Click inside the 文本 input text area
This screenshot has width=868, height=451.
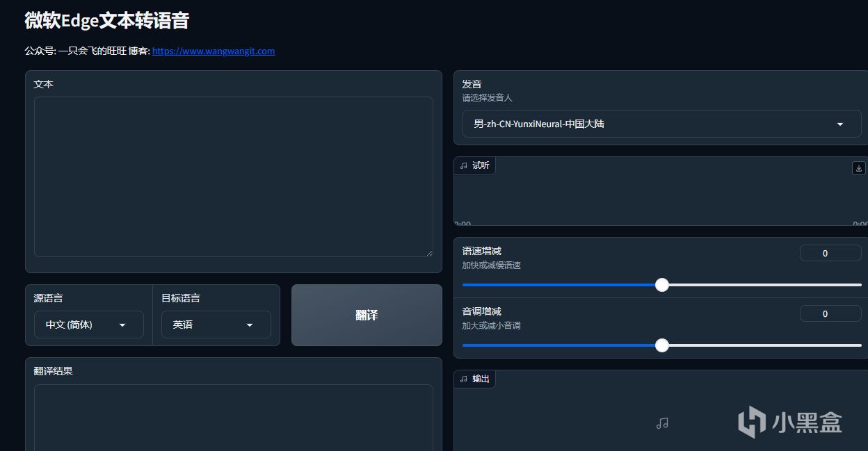(x=233, y=177)
